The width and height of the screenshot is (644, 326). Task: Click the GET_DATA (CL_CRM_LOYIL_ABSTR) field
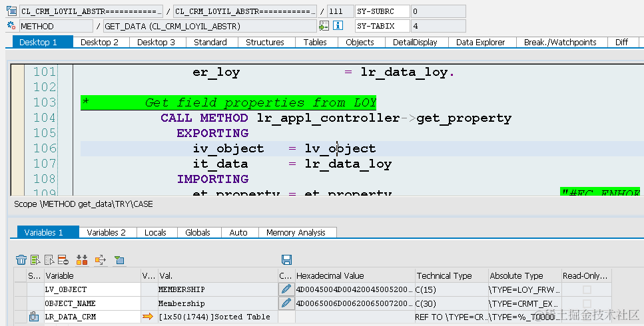coord(210,26)
